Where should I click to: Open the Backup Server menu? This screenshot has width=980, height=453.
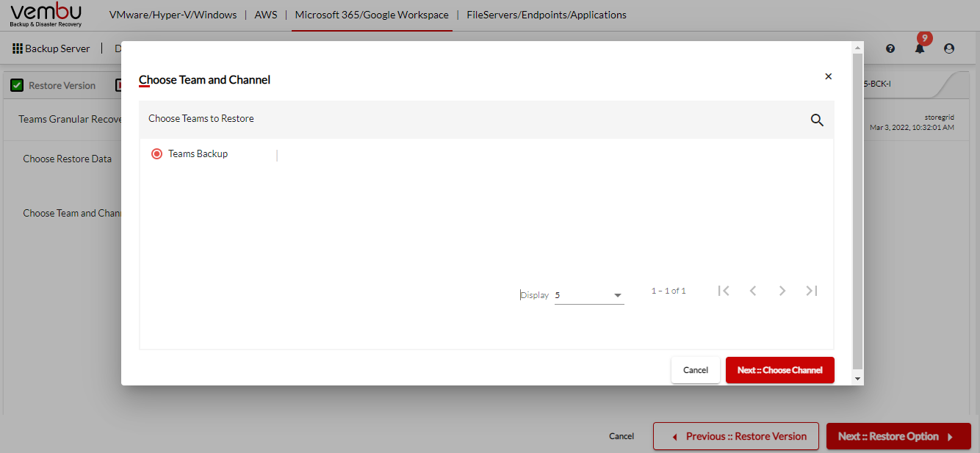(57, 48)
